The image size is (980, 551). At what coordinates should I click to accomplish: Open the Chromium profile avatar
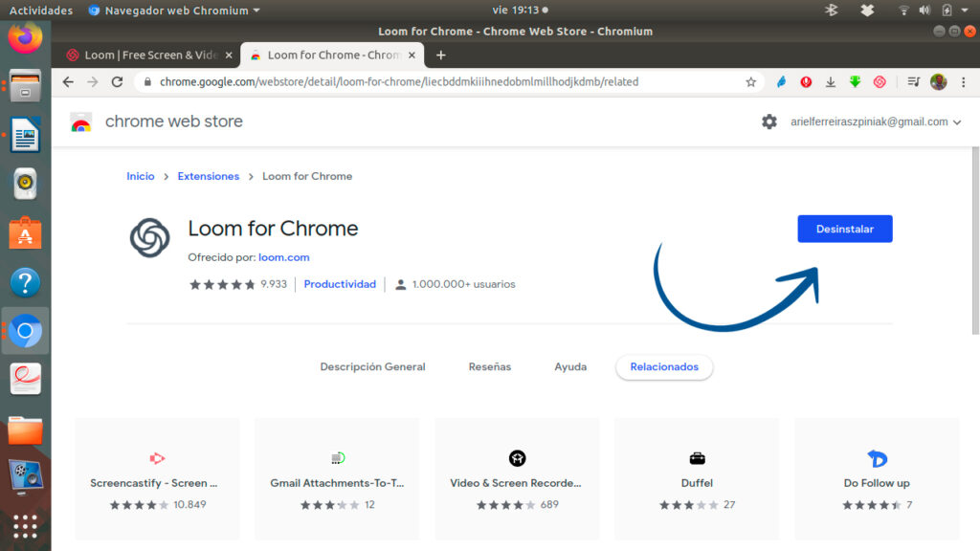[938, 82]
